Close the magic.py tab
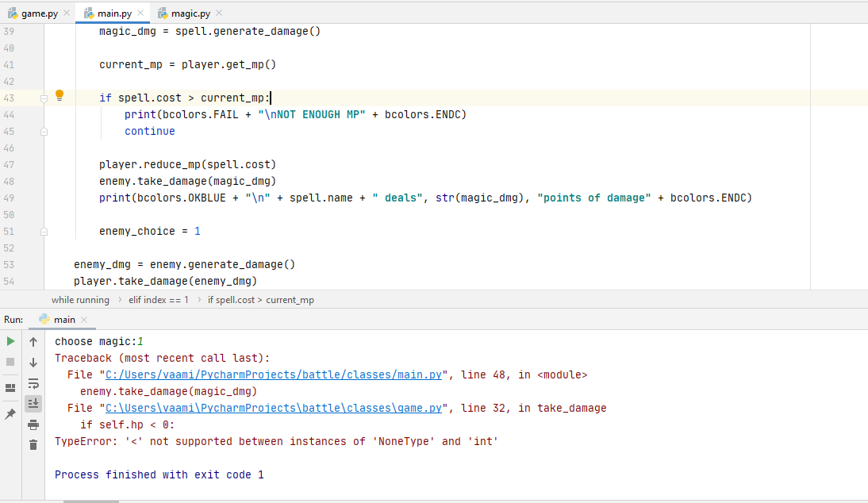The width and height of the screenshot is (868, 503). coord(220,13)
